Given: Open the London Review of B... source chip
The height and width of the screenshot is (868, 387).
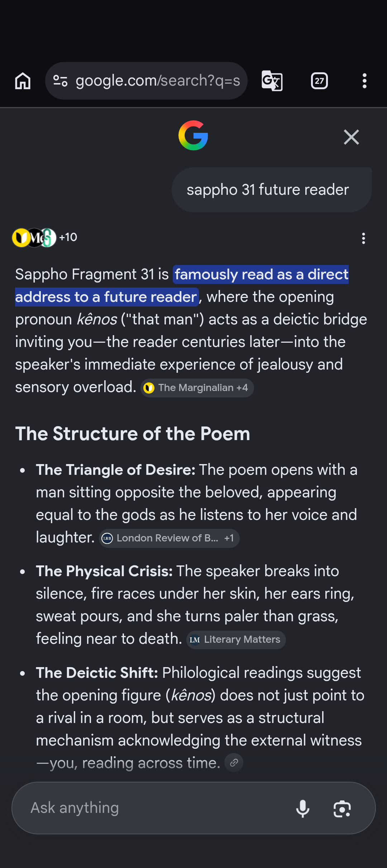Looking at the screenshot, I should click(169, 538).
